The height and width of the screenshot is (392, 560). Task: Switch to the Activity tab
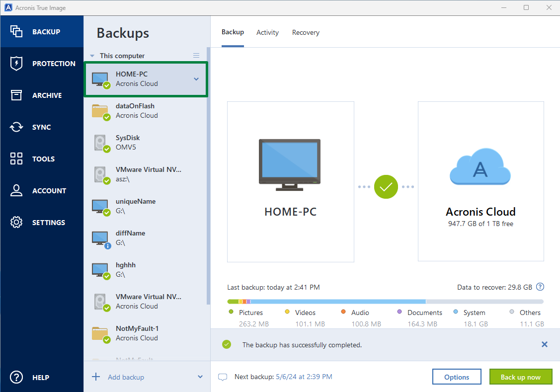267,32
